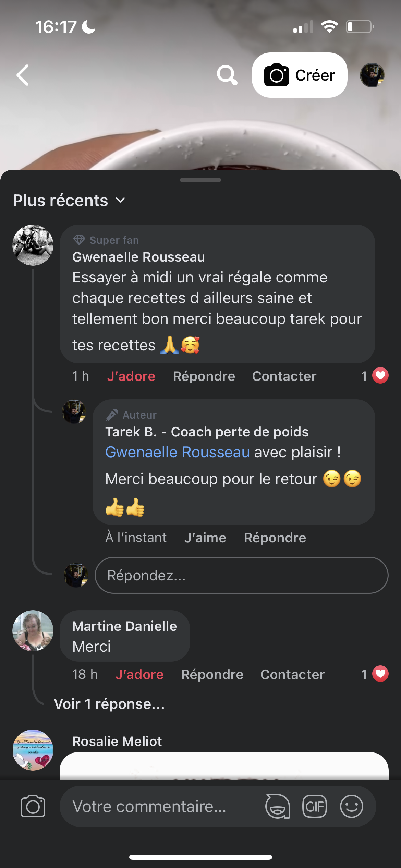The height and width of the screenshot is (868, 401).
Task: Open the avatar sticker picker icon
Action: click(277, 806)
